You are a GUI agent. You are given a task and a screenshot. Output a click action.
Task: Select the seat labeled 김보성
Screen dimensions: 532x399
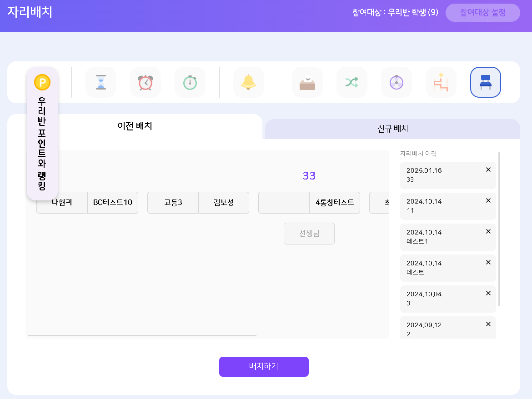pos(224,203)
